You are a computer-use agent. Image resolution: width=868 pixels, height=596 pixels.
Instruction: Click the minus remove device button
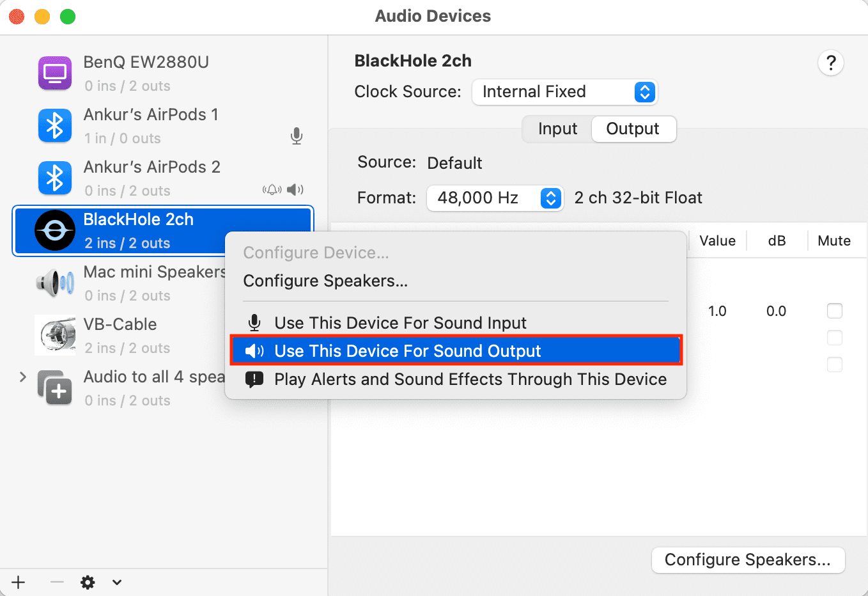pyautogui.click(x=57, y=582)
